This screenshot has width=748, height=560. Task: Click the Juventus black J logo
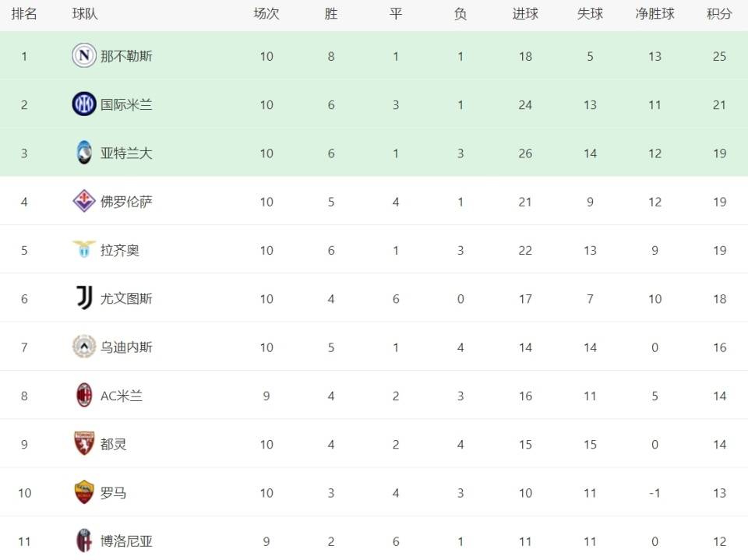coord(84,298)
